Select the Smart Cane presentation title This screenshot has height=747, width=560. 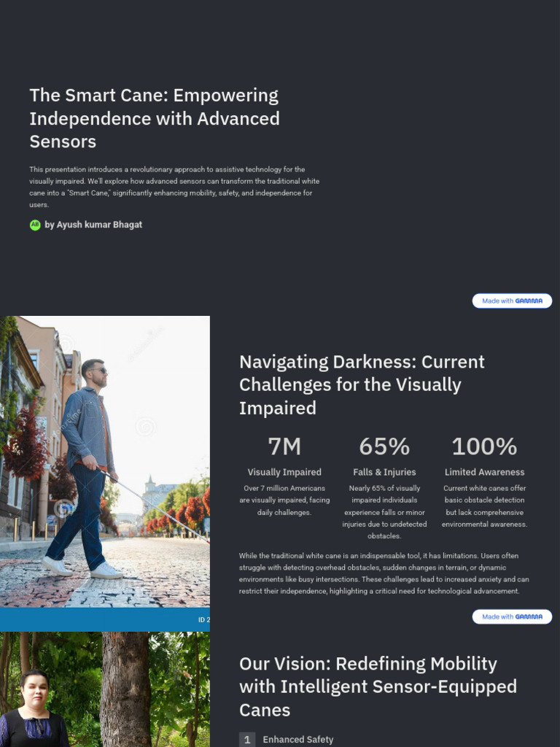155,118
